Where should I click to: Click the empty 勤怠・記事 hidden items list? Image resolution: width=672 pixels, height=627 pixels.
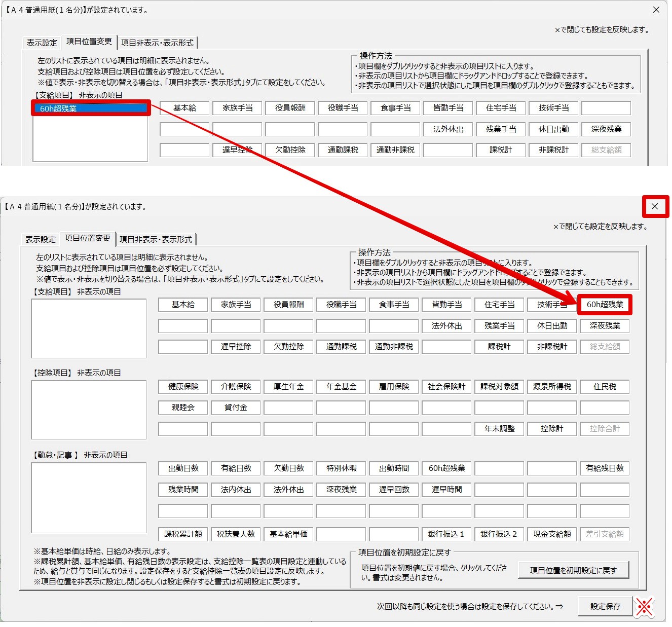(x=89, y=497)
